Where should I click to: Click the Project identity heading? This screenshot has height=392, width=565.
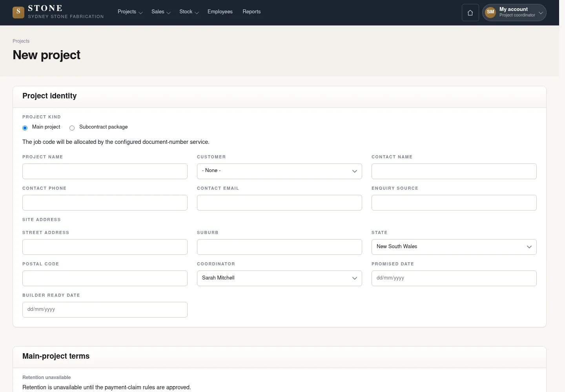point(49,96)
